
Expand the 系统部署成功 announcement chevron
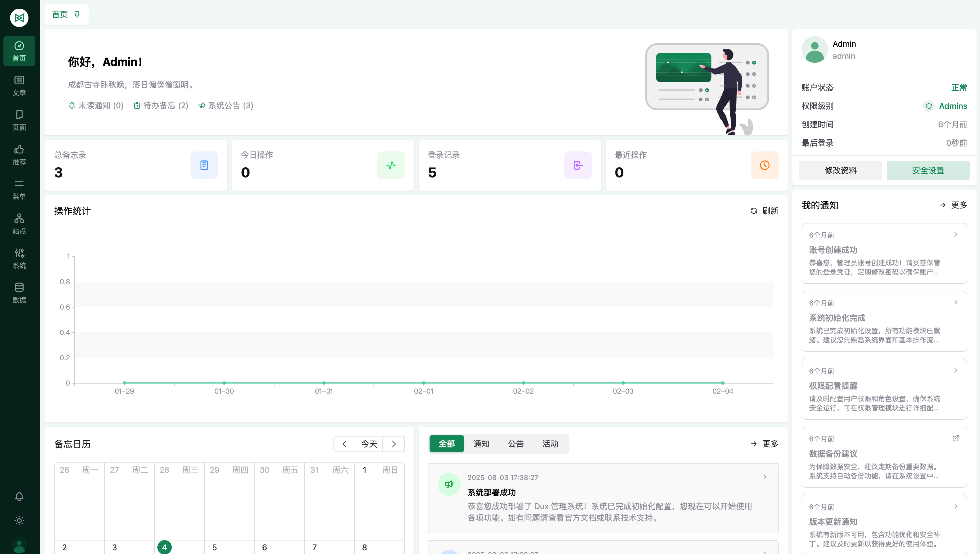click(764, 477)
